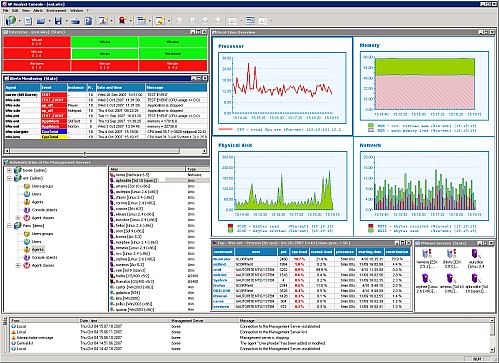The height and width of the screenshot is (363, 499).
Task: Click the green legend swatch under Memory chart
Action: click(370, 126)
